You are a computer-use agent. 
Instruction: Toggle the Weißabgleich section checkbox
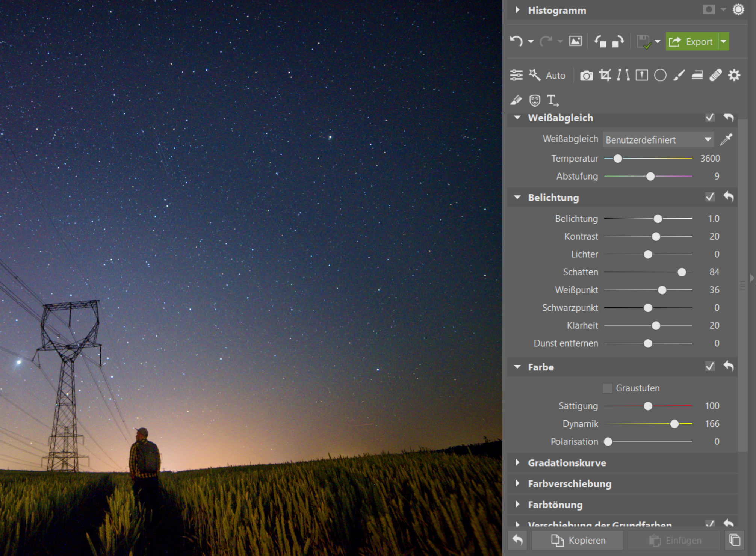[x=710, y=118]
